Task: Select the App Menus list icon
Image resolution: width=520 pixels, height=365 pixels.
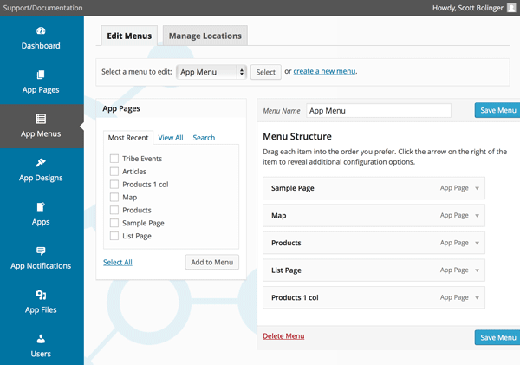Action: 41,119
